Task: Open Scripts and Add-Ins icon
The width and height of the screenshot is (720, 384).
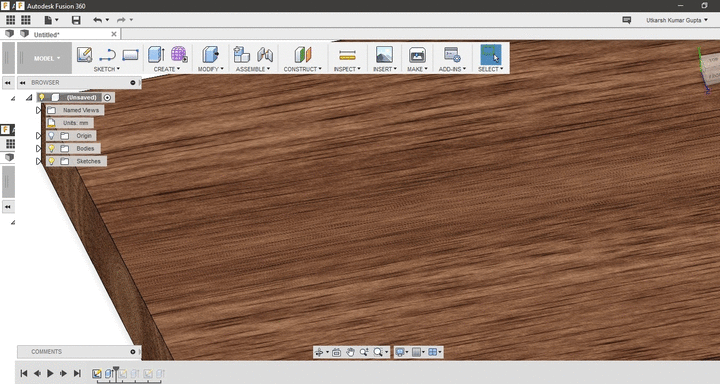Action: 452,54
